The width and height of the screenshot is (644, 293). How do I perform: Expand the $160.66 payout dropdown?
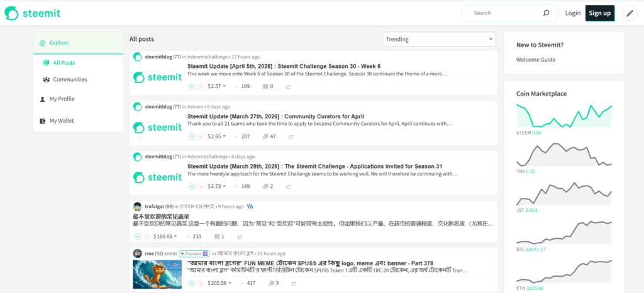pos(175,237)
